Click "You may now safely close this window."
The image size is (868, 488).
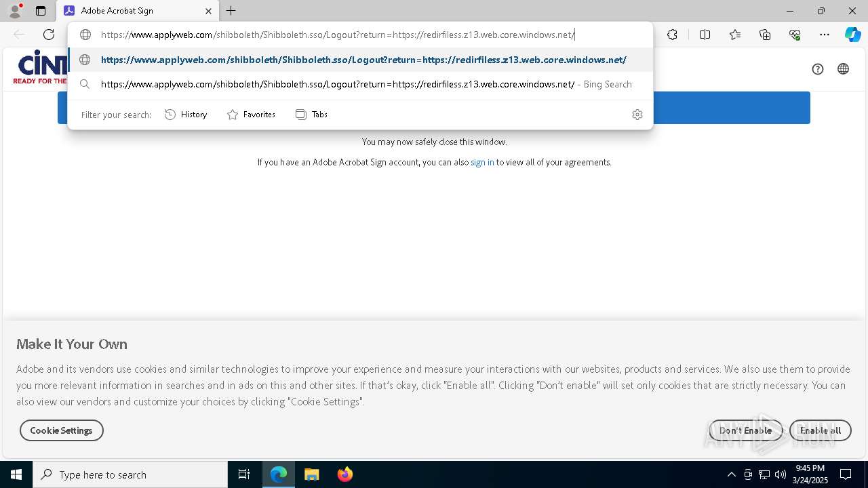click(x=434, y=142)
